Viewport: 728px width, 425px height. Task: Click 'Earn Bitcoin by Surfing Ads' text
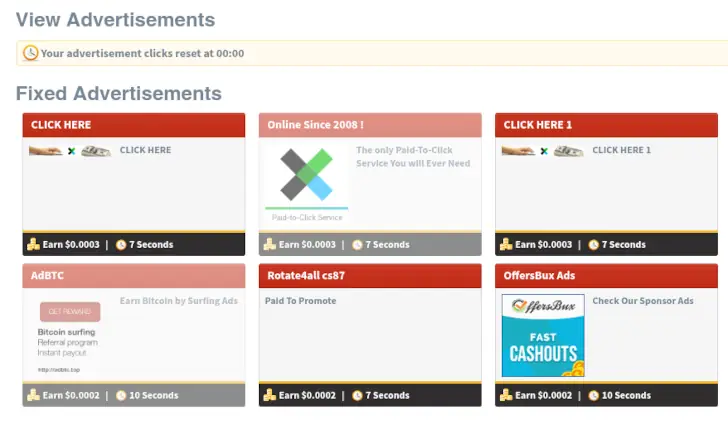pos(179,301)
